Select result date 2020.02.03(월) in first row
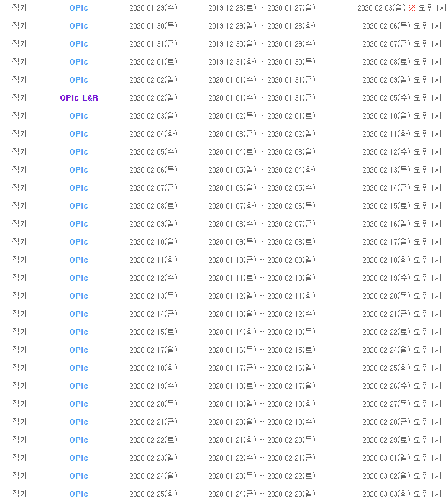448x501 pixels. tap(382, 7)
